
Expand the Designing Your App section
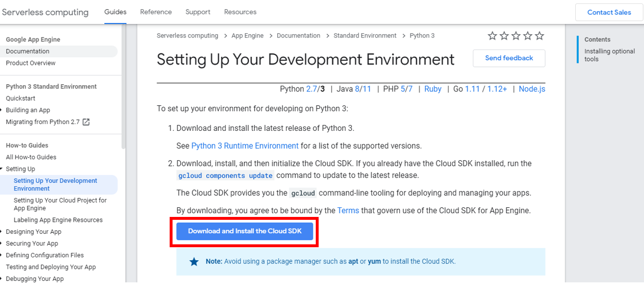[x=2, y=232]
